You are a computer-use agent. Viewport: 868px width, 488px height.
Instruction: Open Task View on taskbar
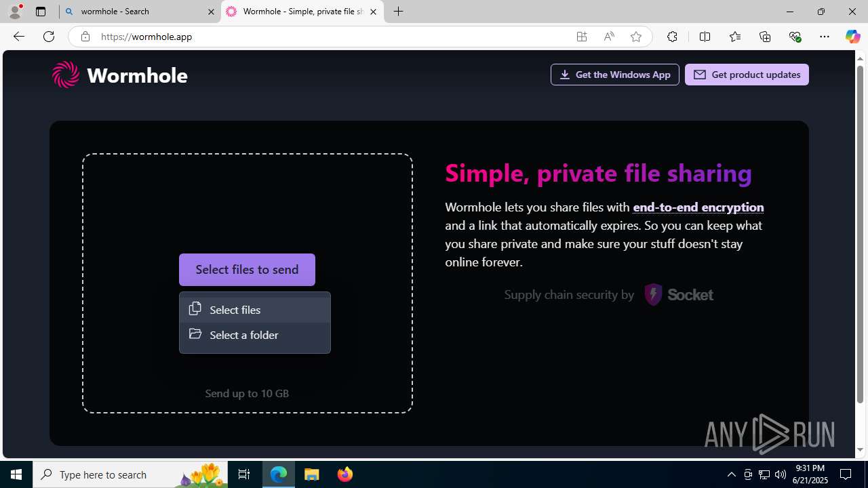(x=244, y=474)
